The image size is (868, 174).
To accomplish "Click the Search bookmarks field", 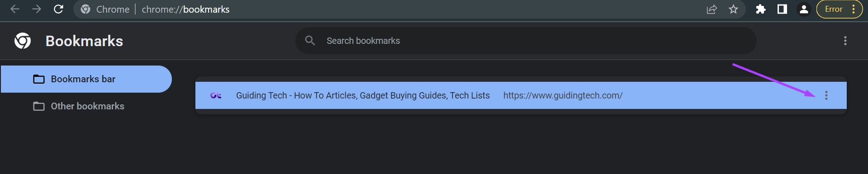I will pyautogui.click(x=526, y=41).
